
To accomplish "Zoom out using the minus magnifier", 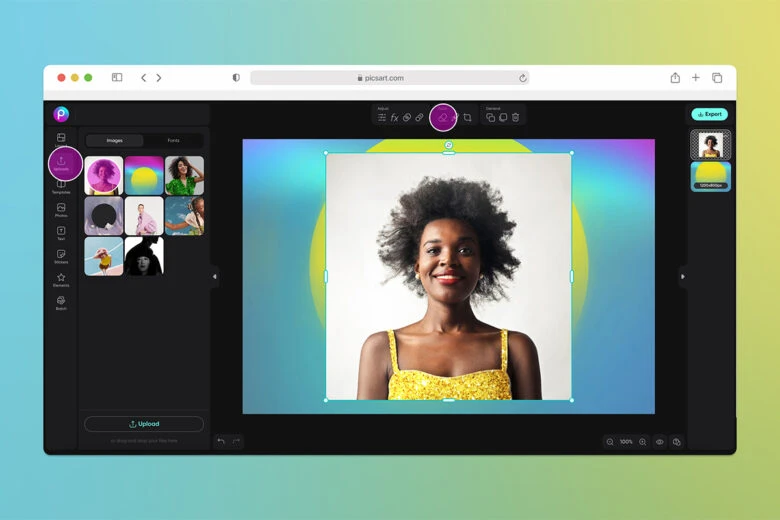I will click(610, 441).
